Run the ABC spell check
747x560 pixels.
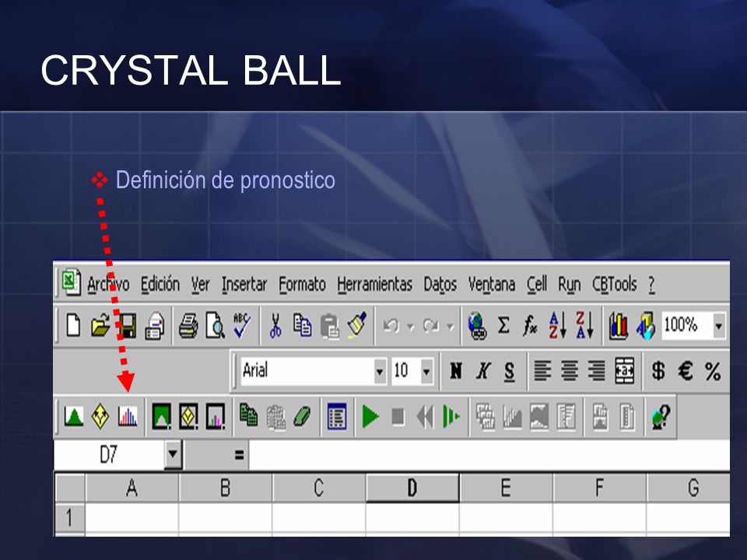point(242,325)
